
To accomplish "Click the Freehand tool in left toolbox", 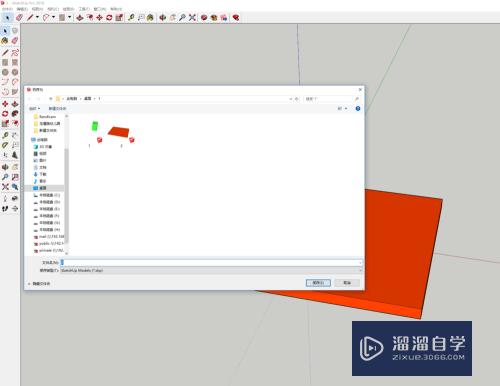I will (15, 53).
